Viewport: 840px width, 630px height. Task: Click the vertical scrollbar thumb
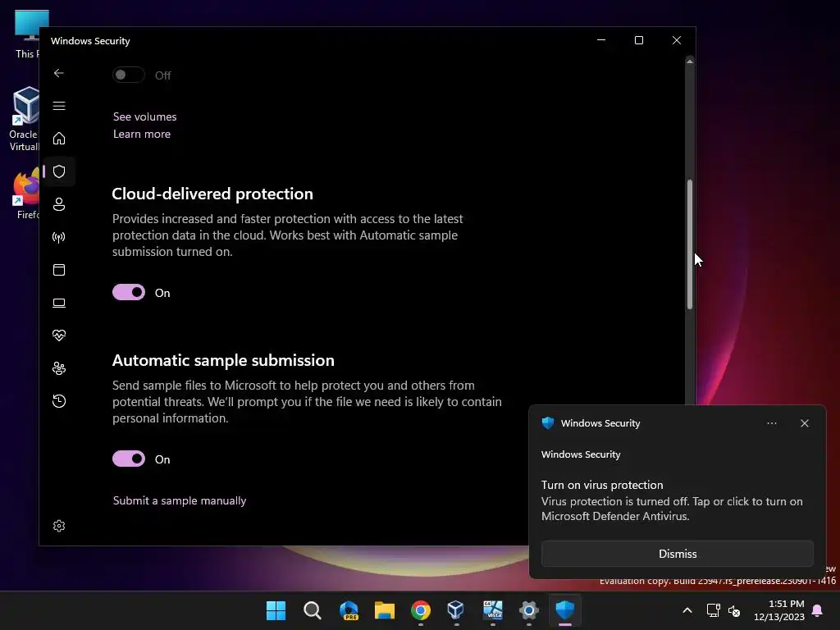point(690,244)
